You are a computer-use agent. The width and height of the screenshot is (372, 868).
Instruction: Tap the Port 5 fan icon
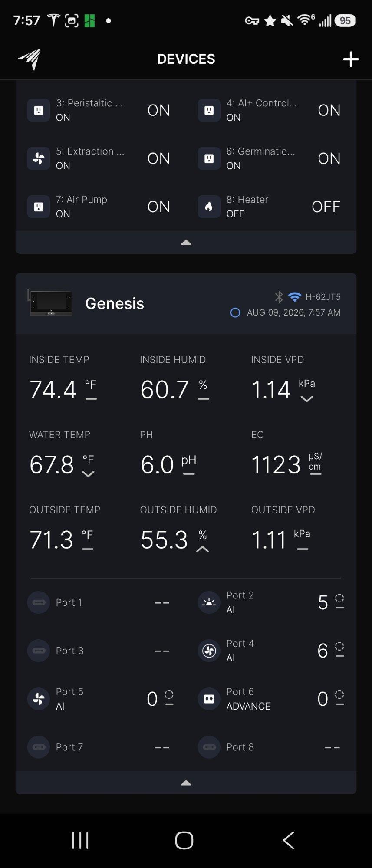tap(39, 699)
